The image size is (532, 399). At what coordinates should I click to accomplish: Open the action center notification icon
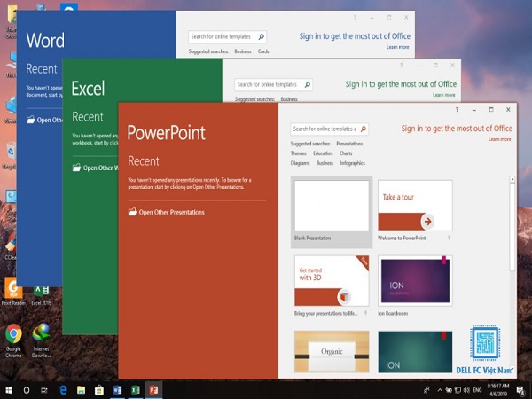point(520,391)
